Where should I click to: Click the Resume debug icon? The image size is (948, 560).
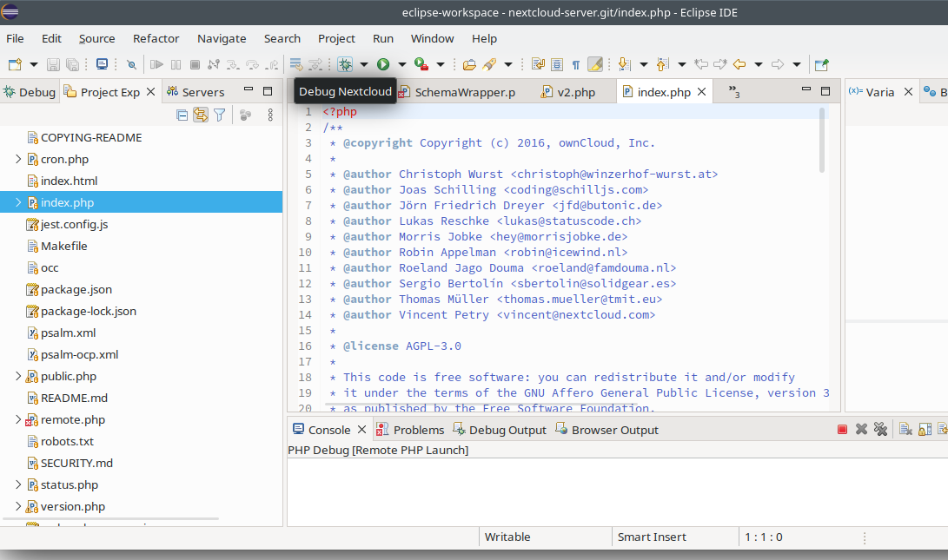tap(156, 64)
